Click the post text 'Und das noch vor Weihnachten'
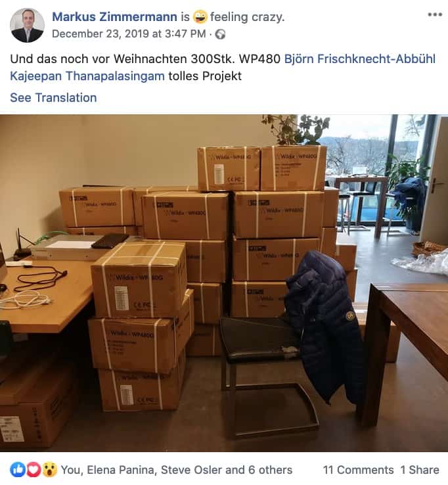The height and width of the screenshot is (485, 448). pos(99,58)
